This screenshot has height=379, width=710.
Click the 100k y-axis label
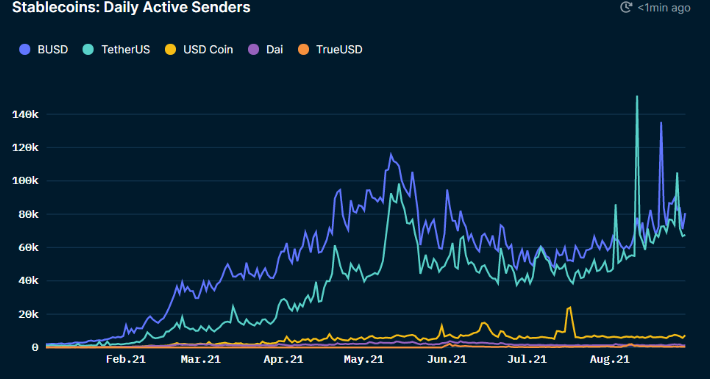click(25, 181)
